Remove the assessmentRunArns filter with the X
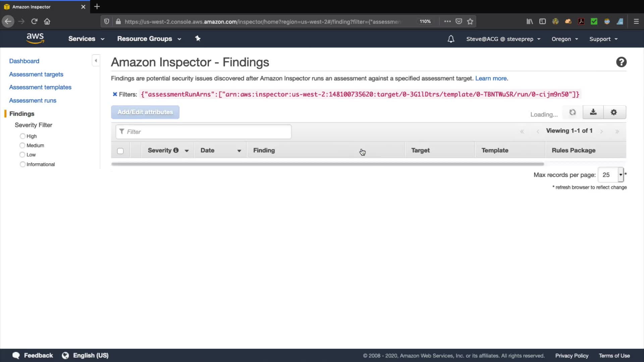This screenshot has height=362, width=644. click(115, 94)
